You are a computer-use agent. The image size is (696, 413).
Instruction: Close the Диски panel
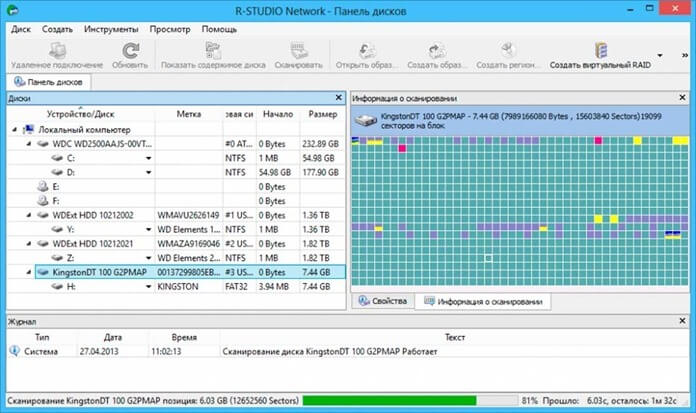click(338, 97)
